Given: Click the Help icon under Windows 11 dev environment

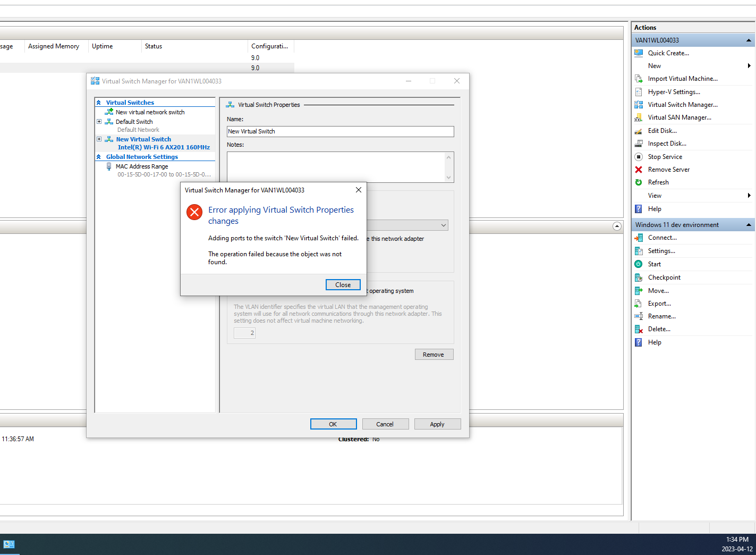Looking at the screenshot, I should (639, 342).
